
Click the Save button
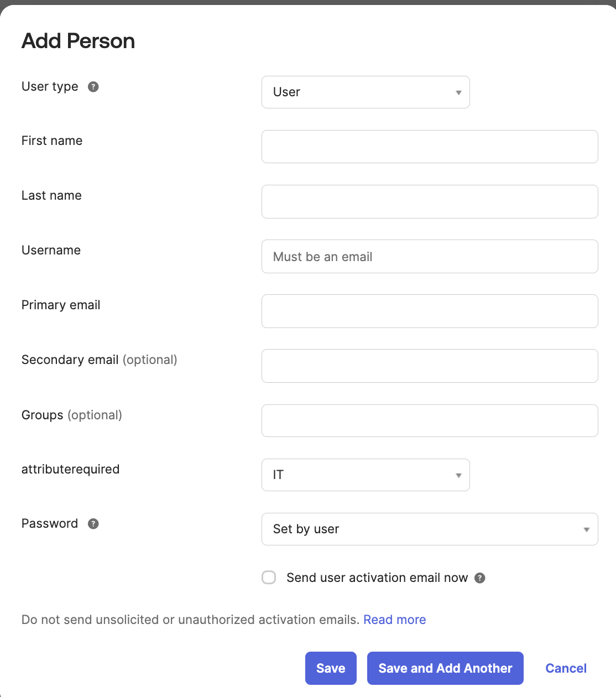331,668
